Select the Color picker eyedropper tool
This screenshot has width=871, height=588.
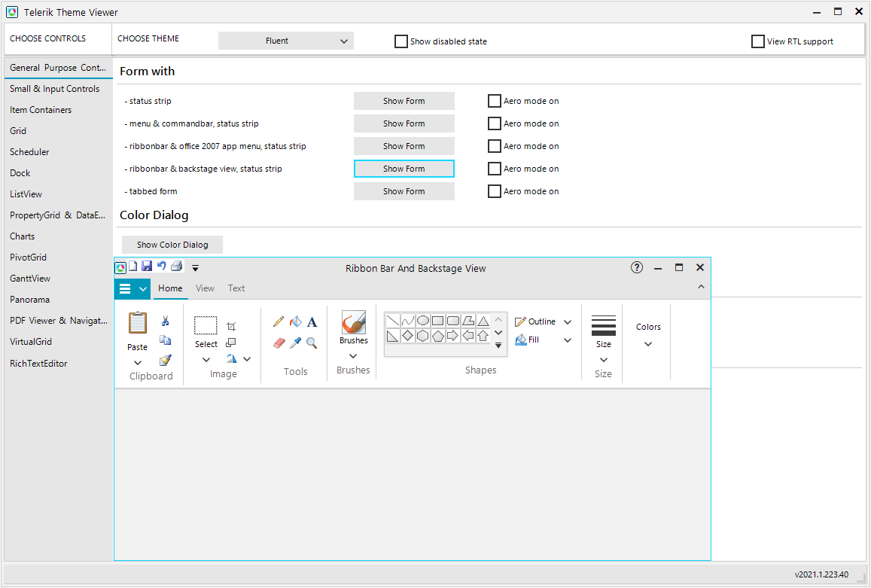[x=296, y=343]
